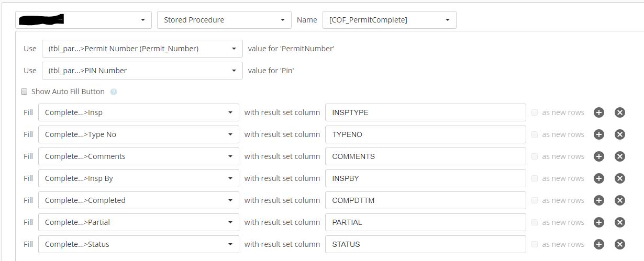
Task: Open the Stored Procedure type dropdown
Action: (x=224, y=20)
